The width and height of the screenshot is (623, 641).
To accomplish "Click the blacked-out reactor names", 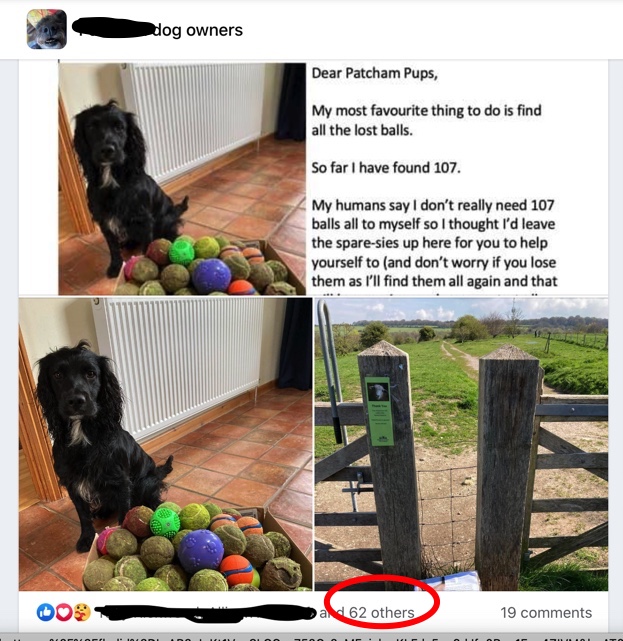I will pos(206,612).
